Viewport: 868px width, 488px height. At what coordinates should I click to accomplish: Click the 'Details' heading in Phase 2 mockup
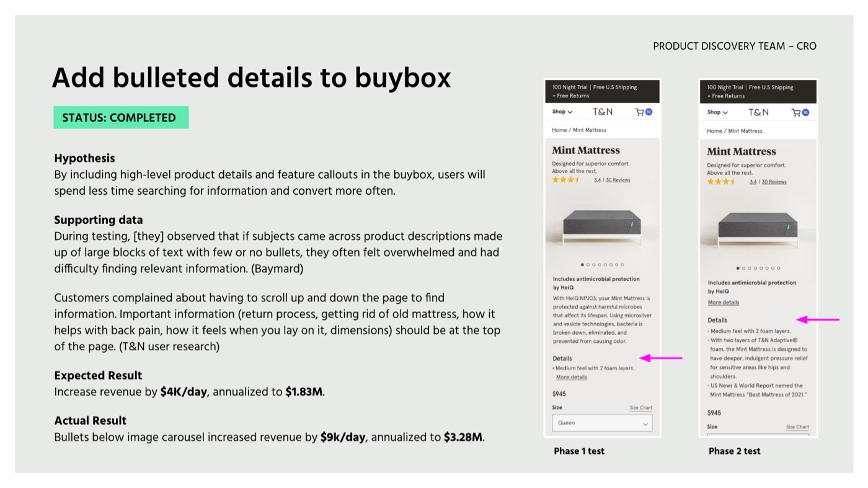[x=718, y=321]
